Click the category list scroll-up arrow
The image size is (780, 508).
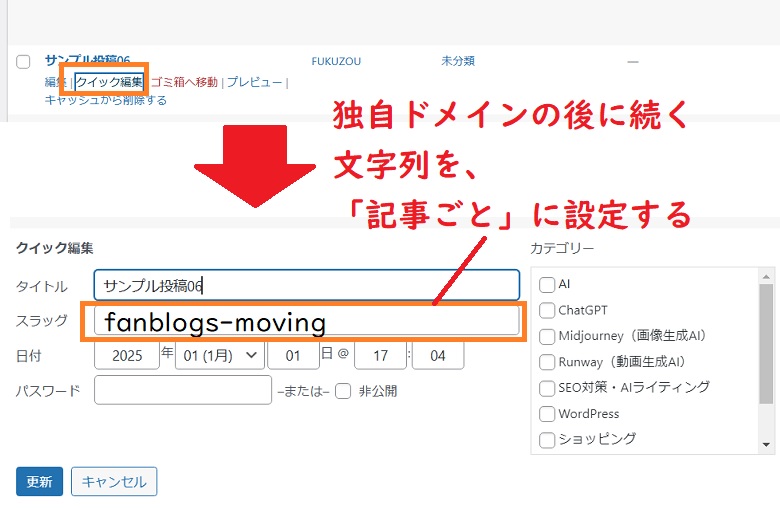766,276
